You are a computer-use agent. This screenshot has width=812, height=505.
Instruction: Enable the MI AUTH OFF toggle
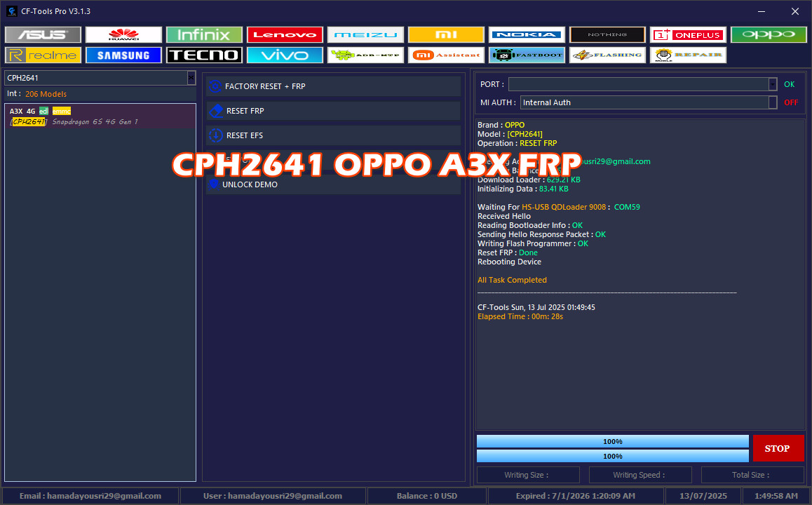pos(790,101)
